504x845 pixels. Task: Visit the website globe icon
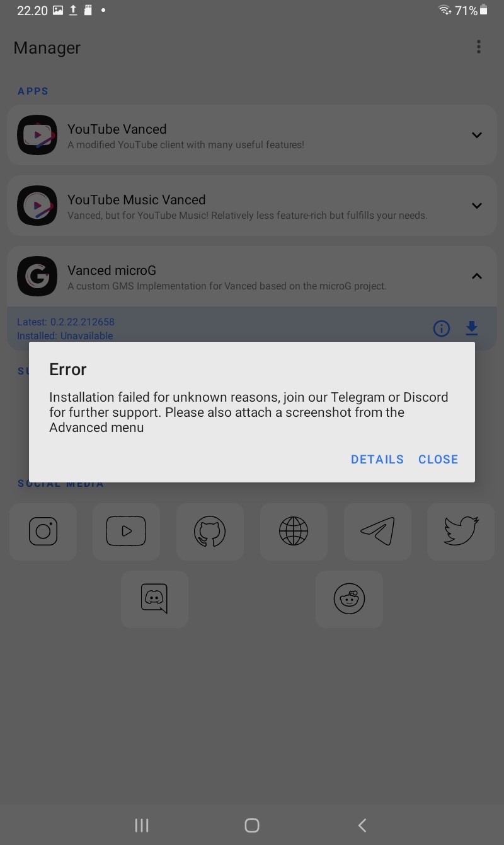coord(294,532)
